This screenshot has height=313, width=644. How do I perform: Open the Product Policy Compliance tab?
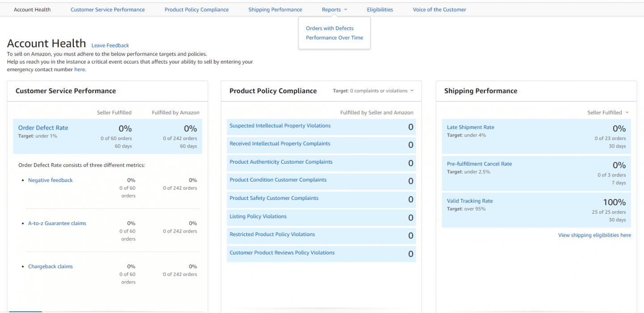point(196,9)
